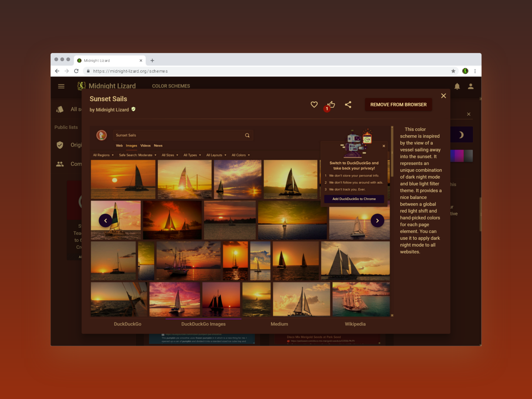Go to previous screenshot with left arrow
Viewport: 532px width, 399px height.
click(x=105, y=221)
